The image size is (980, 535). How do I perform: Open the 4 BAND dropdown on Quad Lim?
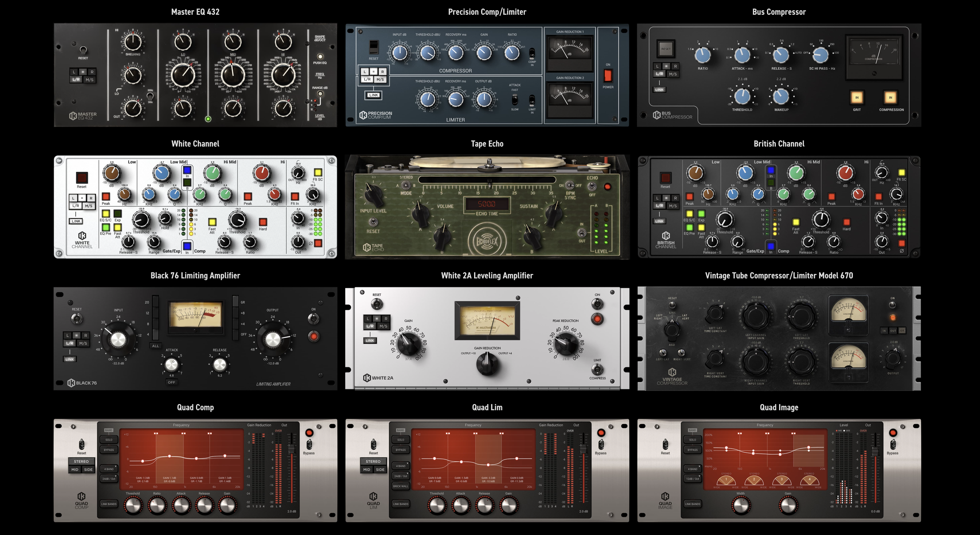[401, 466]
